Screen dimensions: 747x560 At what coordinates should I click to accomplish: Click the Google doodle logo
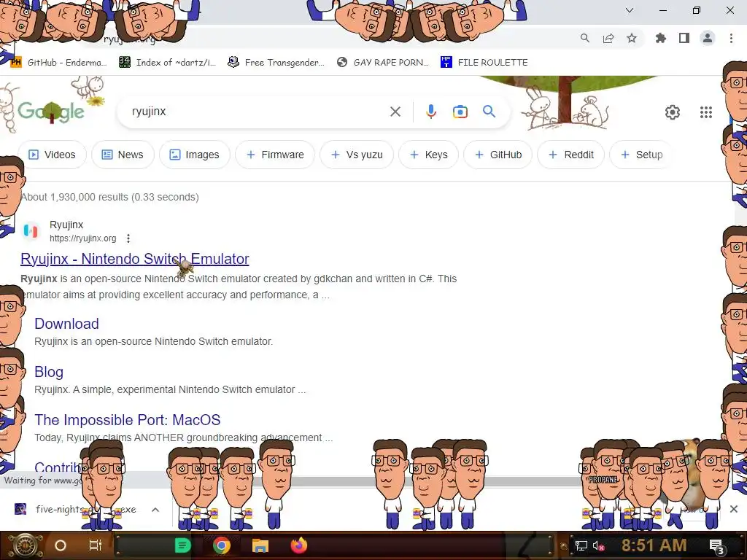pos(51,112)
